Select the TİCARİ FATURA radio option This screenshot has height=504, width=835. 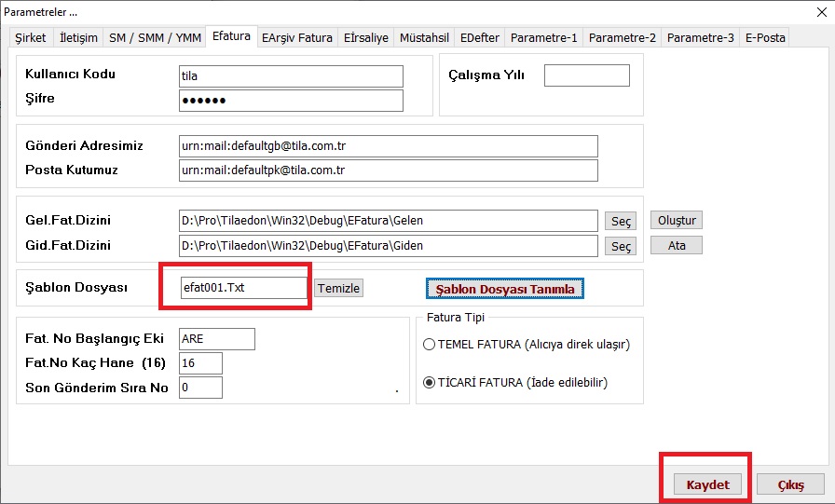click(430, 383)
